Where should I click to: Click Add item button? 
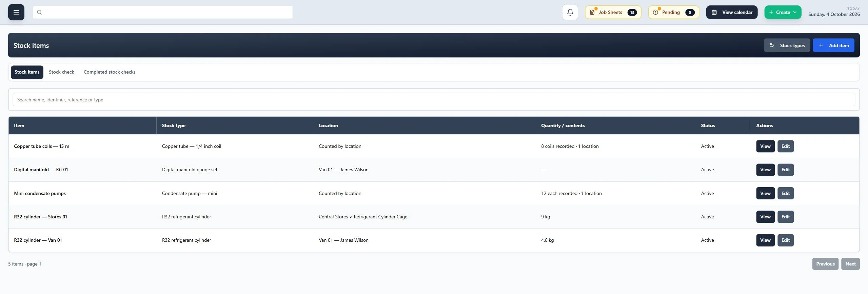pyautogui.click(x=833, y=45)
